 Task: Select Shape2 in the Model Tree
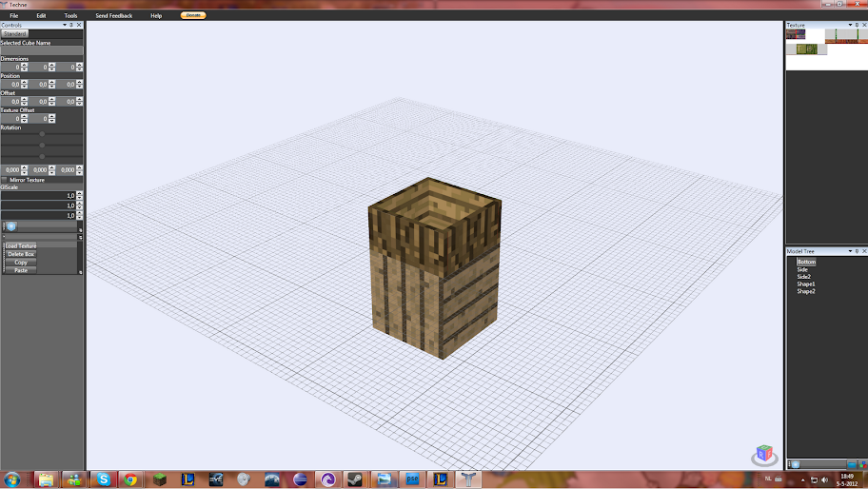coord(805,291)
